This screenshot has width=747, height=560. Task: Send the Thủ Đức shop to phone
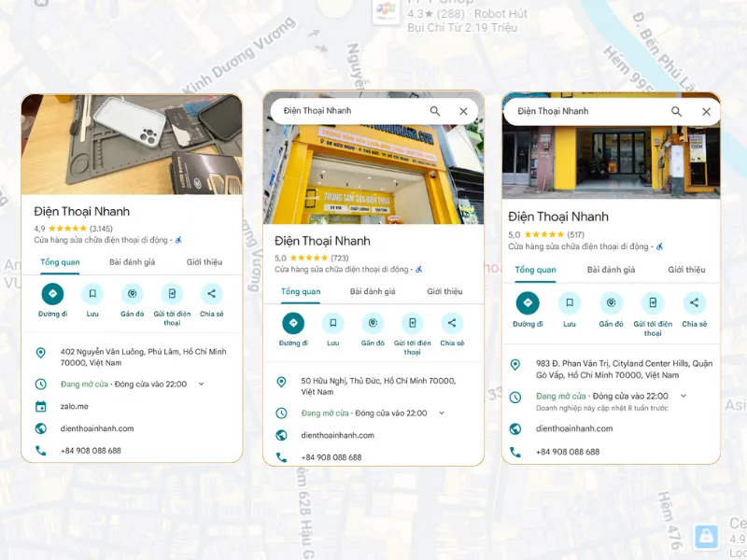413,323
